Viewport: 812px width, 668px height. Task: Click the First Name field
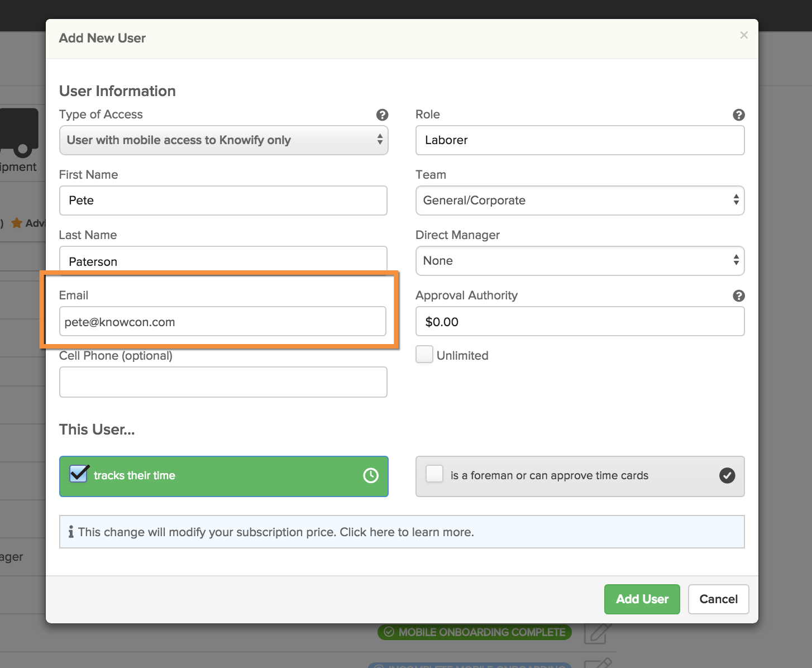[x=223, y=201]
